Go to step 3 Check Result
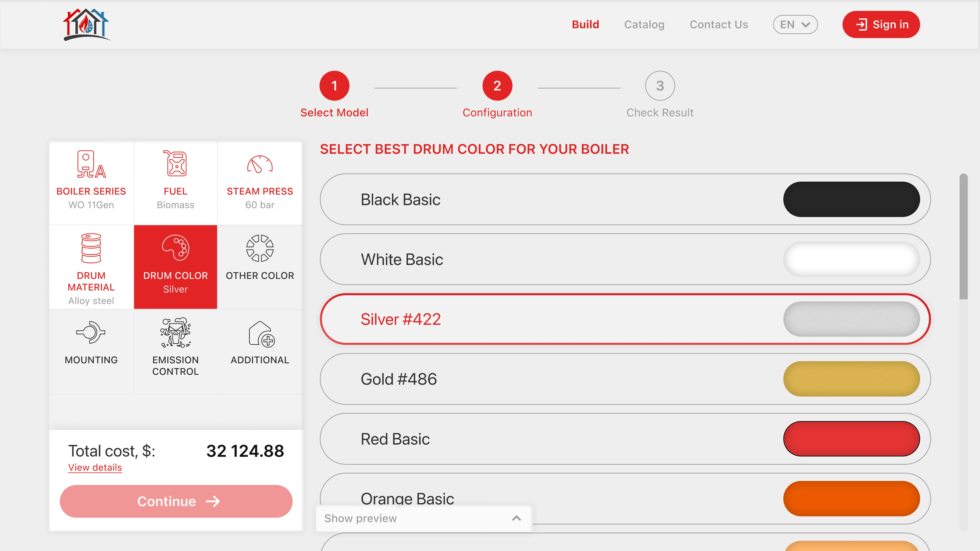The image size is (980, 551). coord(660,86)
